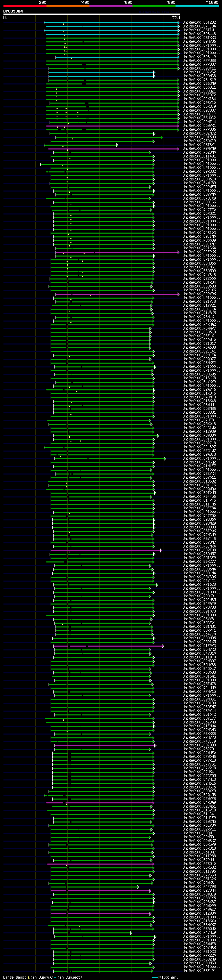Click the Large gaps legend text
Viewport: 222px width, 980px height.
coord(43,977)
